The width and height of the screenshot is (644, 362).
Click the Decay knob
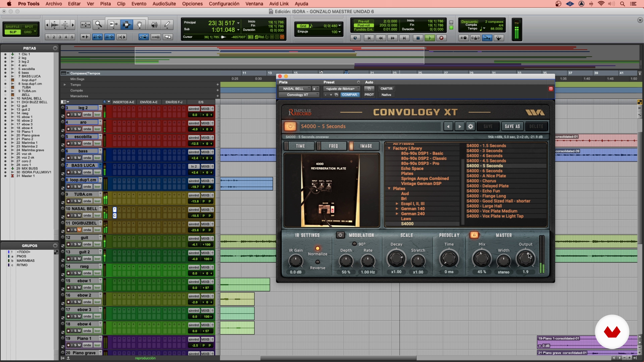[x=396, y=259]
